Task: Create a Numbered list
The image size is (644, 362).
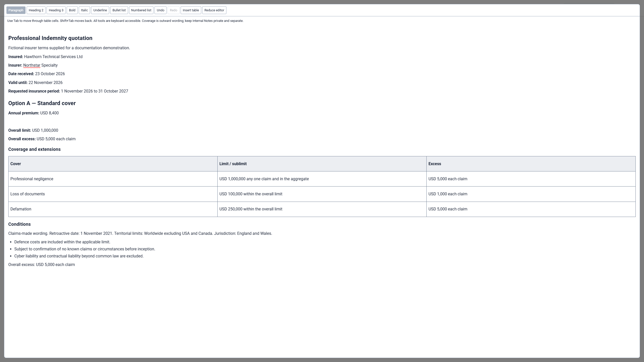Action: coord(141,10)
